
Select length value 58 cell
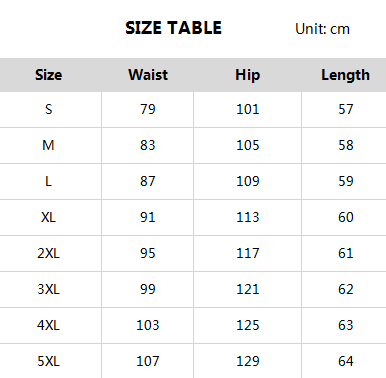click(x=346, y=145)
